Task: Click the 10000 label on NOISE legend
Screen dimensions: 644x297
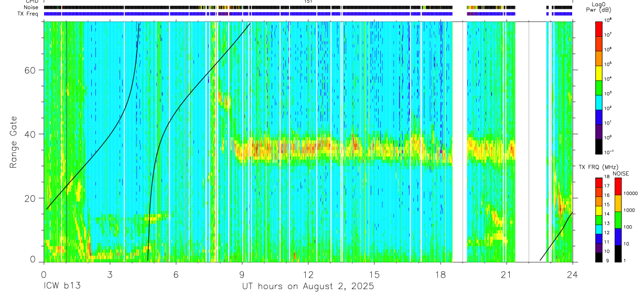Action: point(631,194)
